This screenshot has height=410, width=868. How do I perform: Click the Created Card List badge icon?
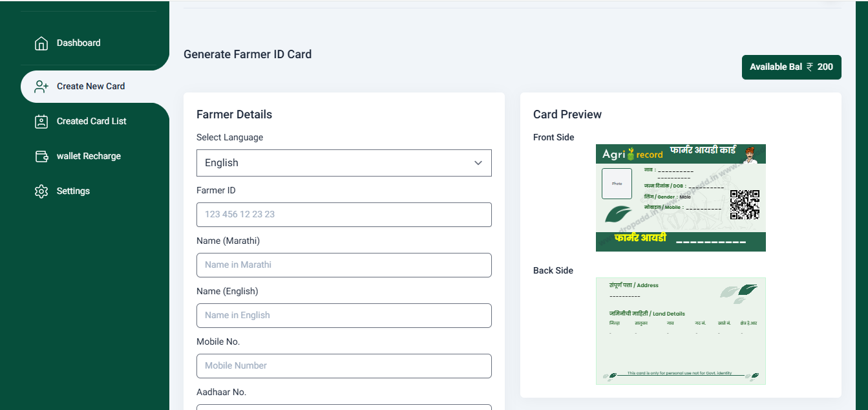(x=41, y=122)
